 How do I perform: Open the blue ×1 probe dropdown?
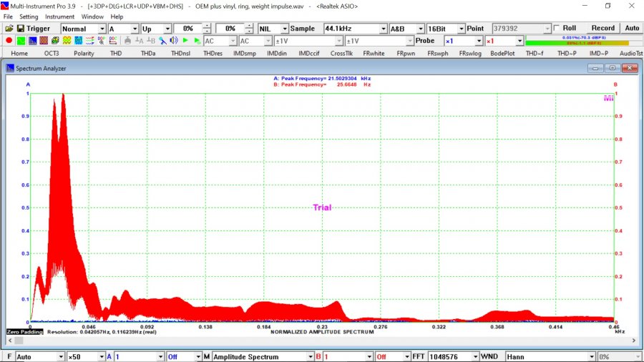click(x=463, y=41)
